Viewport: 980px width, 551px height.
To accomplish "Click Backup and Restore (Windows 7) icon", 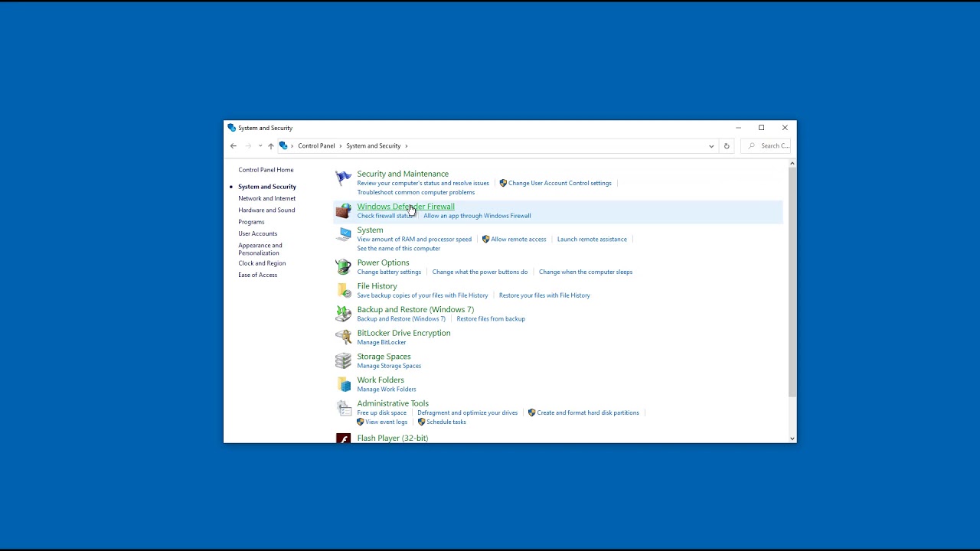I will coord(343,314).
